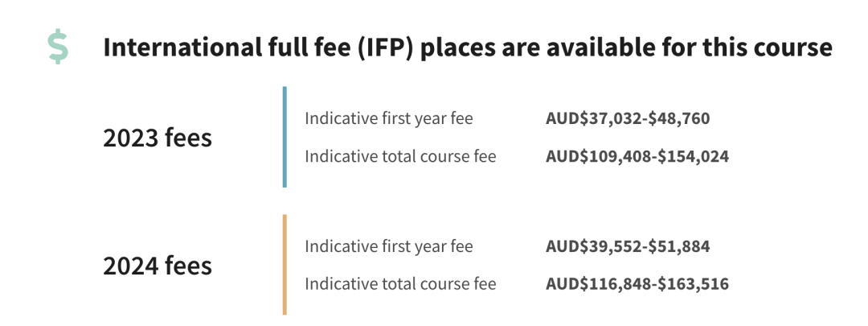Viewport: 868px width, 326px height.
Task: Click the AUD$39,552-$51,884 amount
Action: [x=628, y=247]
